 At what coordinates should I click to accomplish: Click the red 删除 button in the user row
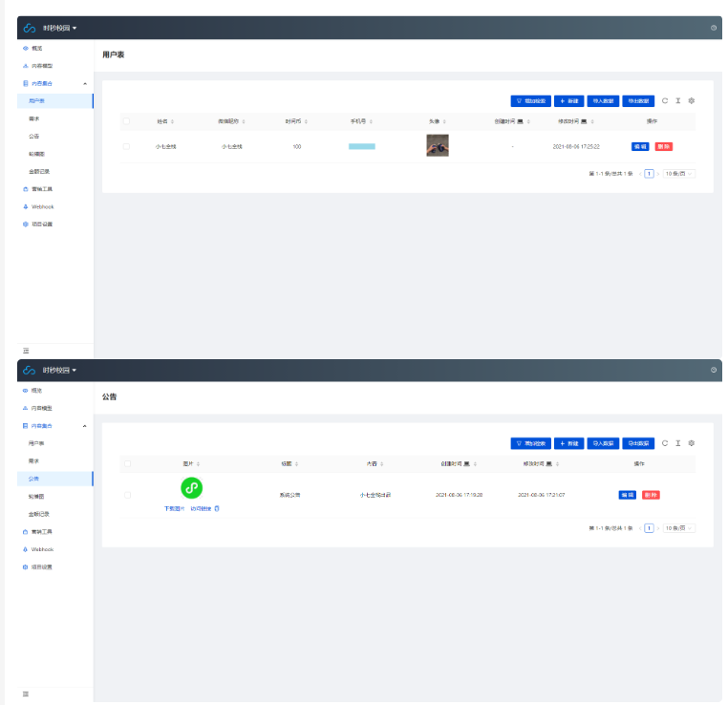[663, 146]
